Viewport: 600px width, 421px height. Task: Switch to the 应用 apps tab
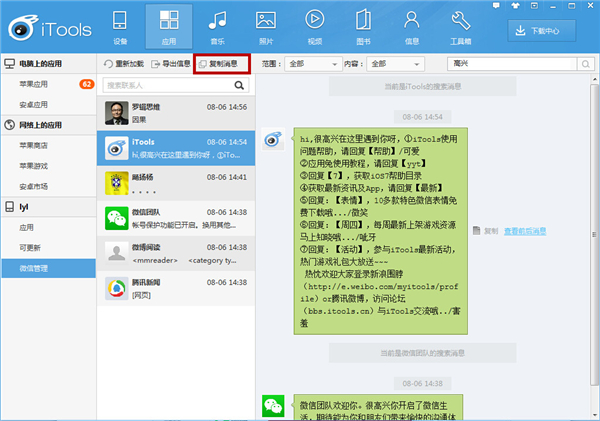point(169,27)
